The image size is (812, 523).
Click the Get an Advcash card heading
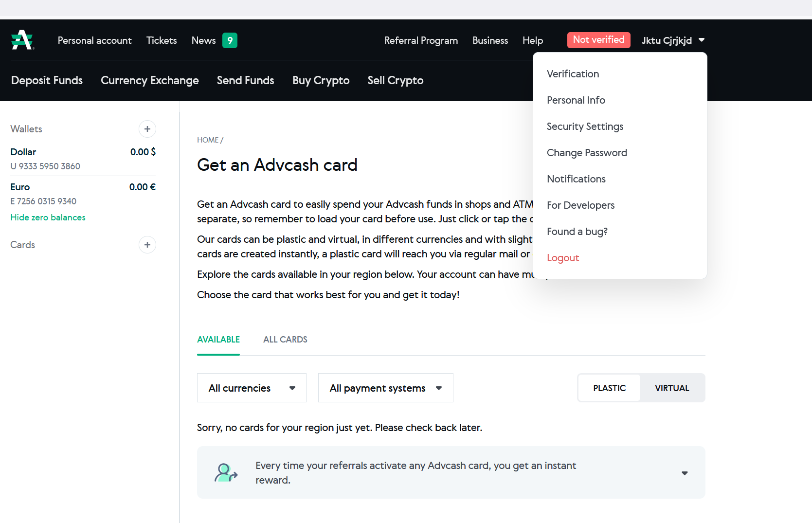click(277, 165)
